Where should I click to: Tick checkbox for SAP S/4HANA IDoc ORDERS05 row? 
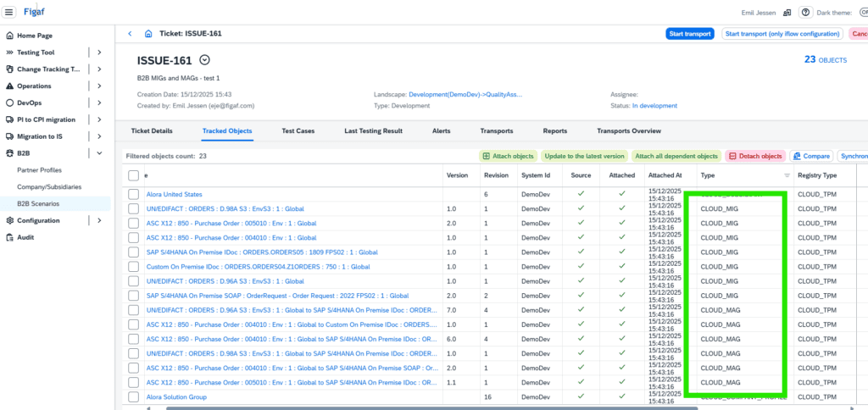[133, 252]
